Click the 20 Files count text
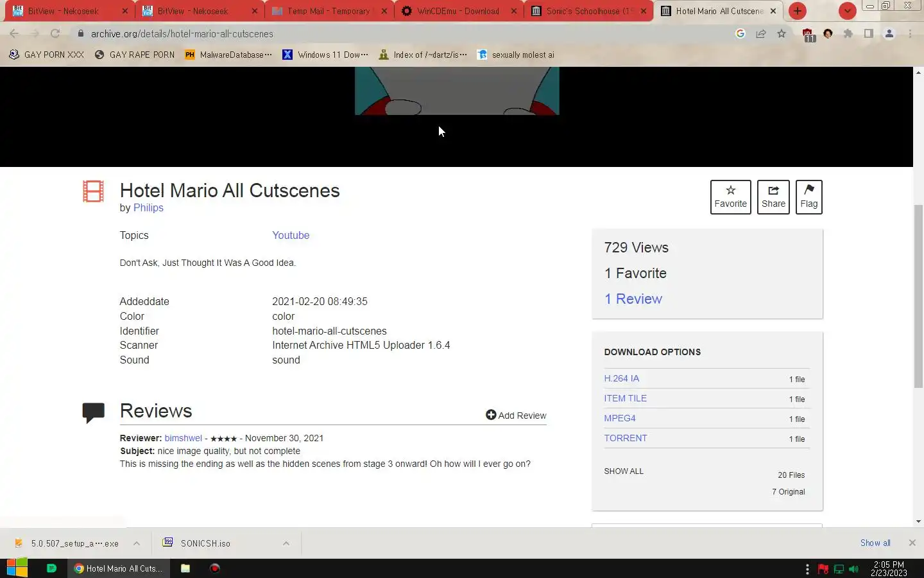 pos(791,475)
